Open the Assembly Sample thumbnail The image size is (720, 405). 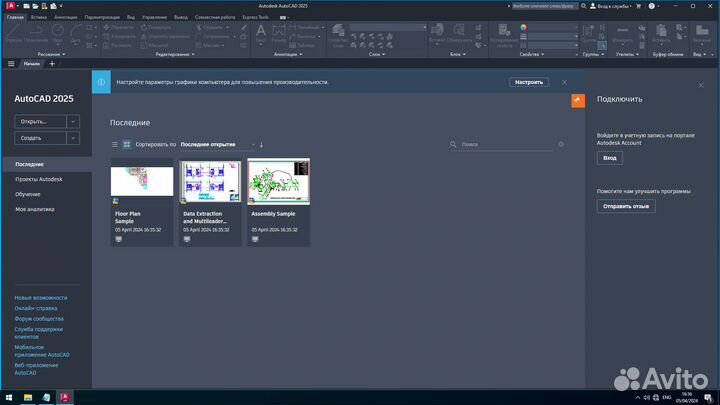click(278, 181)
